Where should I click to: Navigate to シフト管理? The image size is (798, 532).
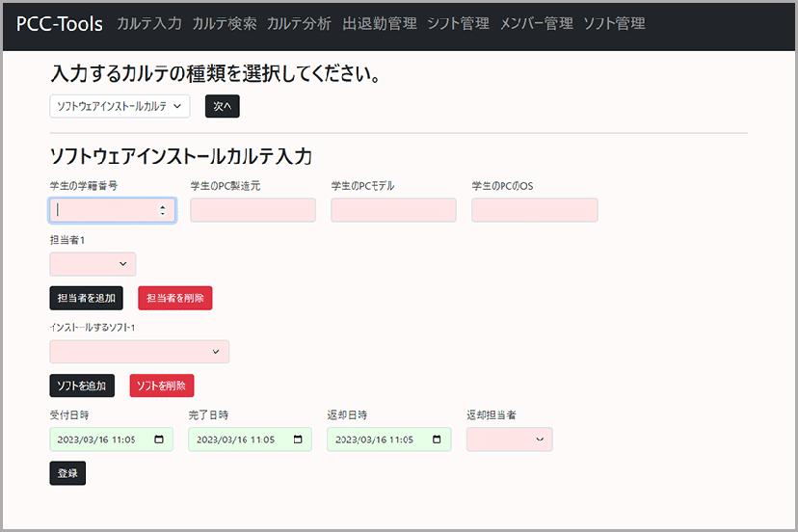(458, 24)
